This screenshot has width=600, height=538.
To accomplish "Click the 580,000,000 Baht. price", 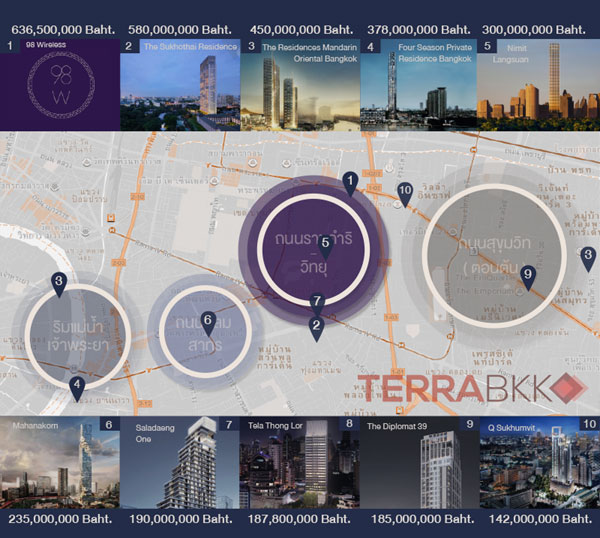I will pos(180,29).
